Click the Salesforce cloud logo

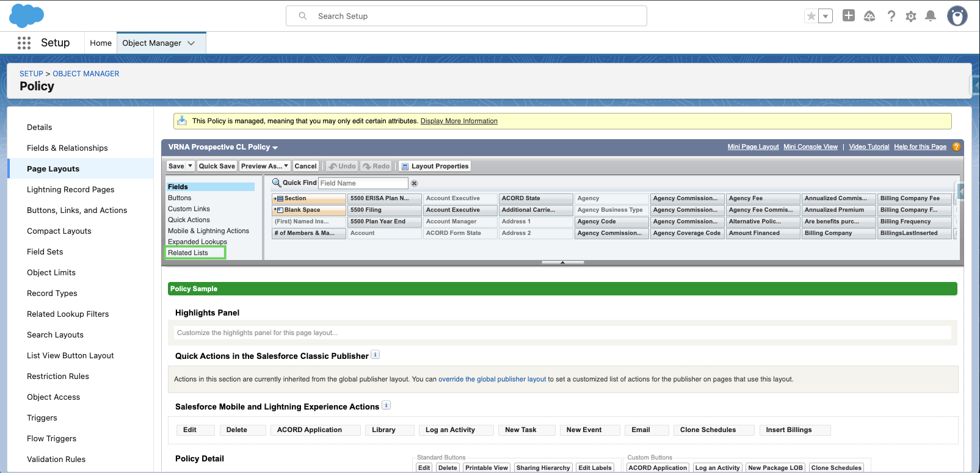click(27, 16)
